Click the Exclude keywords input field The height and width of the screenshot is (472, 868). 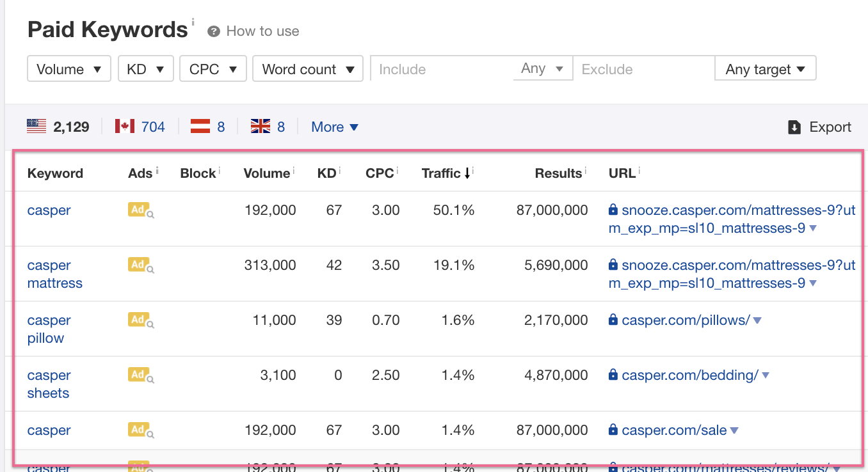pyautogui.click(x=643, y=69)
